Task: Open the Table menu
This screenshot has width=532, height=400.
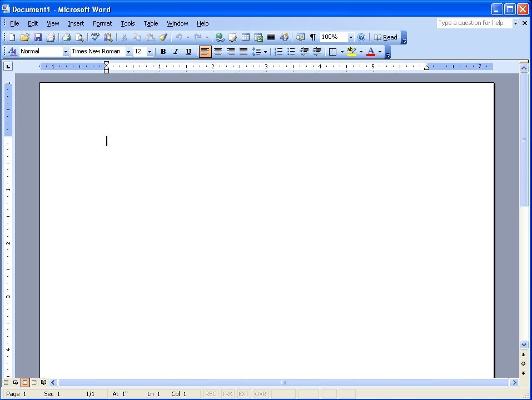Action: click(x=151, y=23)
